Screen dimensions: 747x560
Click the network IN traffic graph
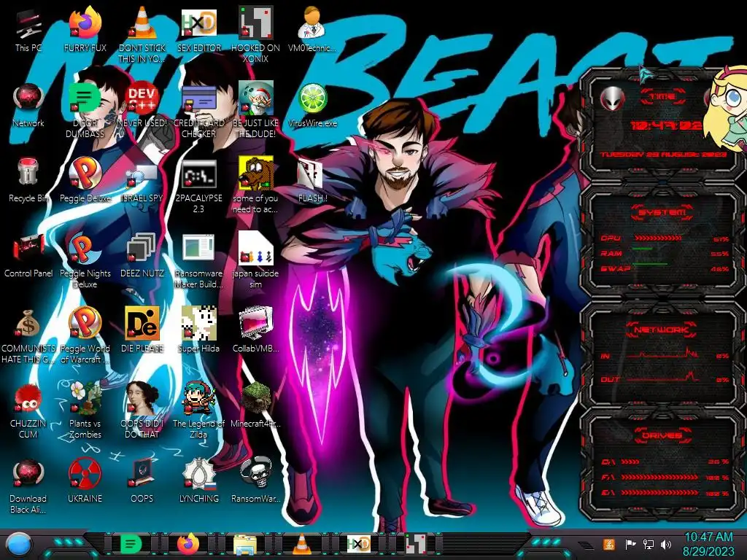point(663,354)
